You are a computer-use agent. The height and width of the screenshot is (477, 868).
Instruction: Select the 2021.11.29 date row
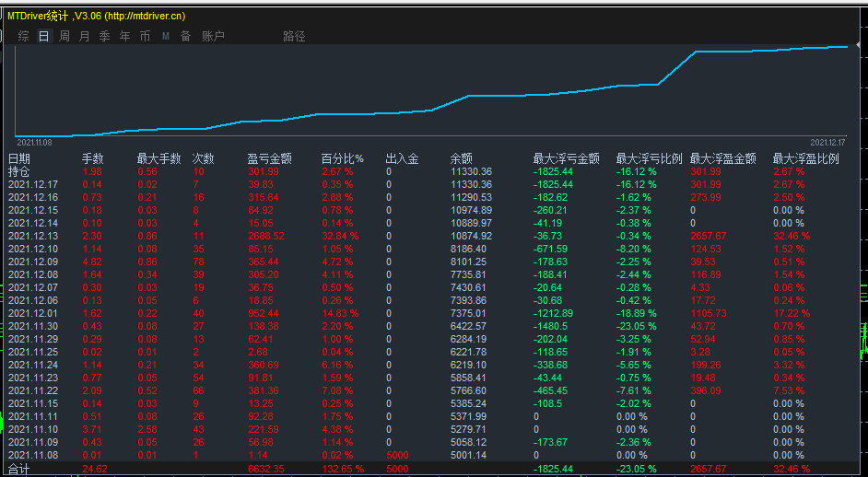click(x=33, y=339)
